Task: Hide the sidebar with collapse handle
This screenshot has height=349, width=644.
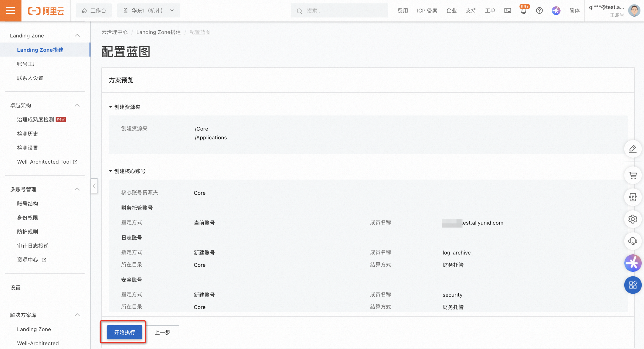Action: point(94,186)
